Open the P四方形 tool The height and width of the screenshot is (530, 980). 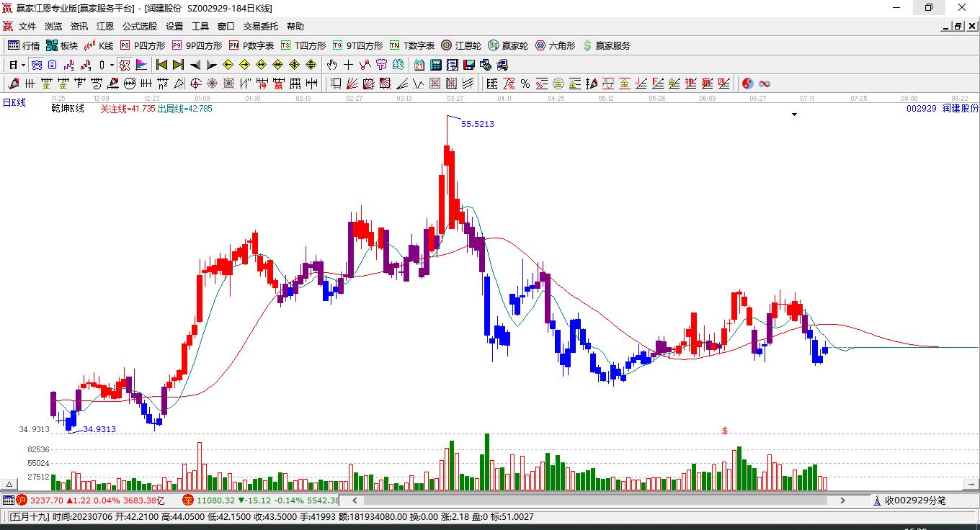click(143, 45)
